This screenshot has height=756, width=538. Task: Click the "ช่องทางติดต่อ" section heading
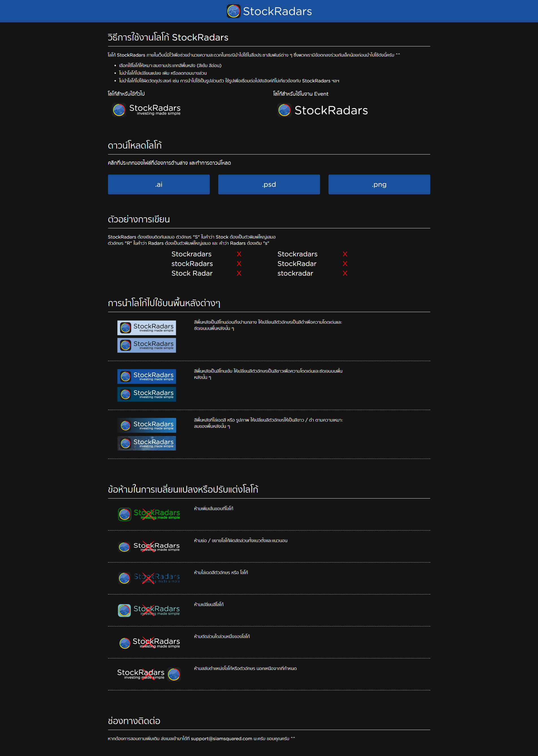134,721
